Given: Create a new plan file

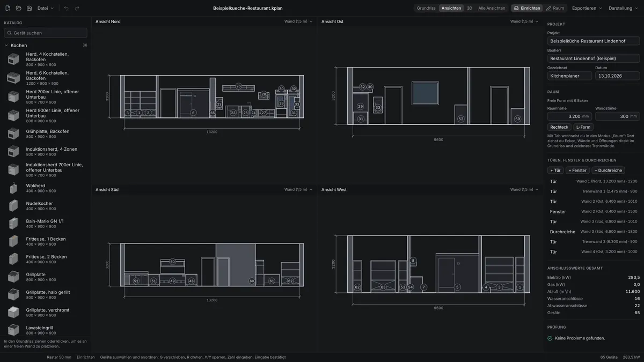Looking at the screenshot, I should point(8,8).
